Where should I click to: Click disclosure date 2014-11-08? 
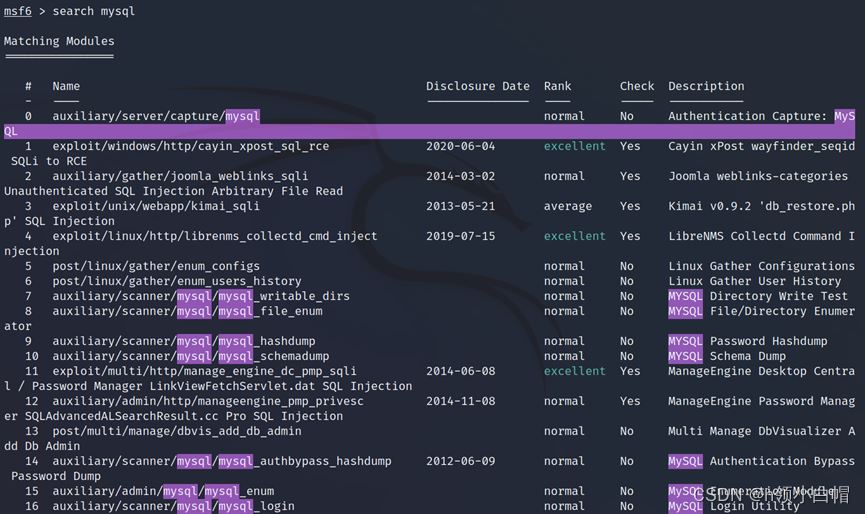point(461,401)
